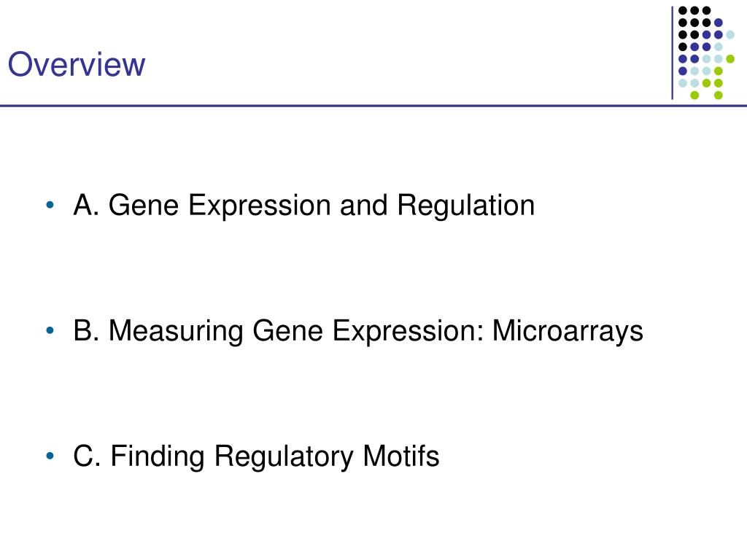
Task: Click the green dot ending the fifth dot row
Action: pyautogui.click(x=730, y=59)
